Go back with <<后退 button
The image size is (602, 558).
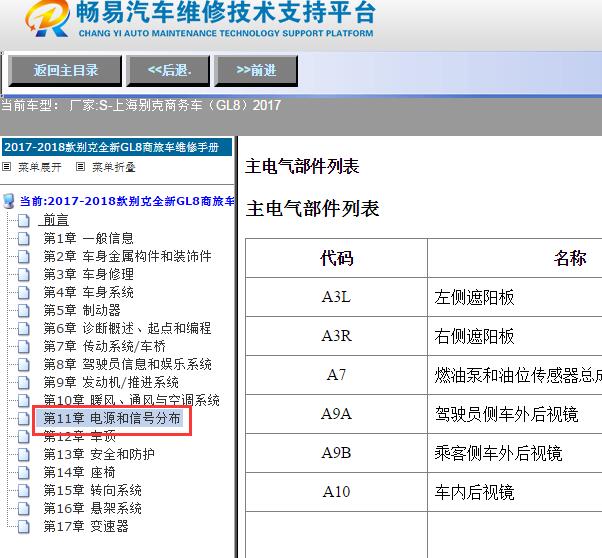[168, 71]
